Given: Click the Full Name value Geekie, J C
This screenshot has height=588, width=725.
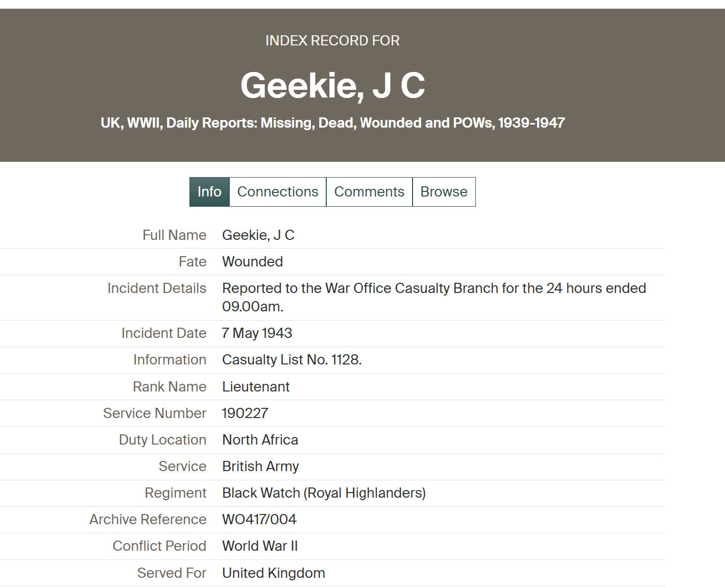Looking at the screenshot, I should coord(258,235).
